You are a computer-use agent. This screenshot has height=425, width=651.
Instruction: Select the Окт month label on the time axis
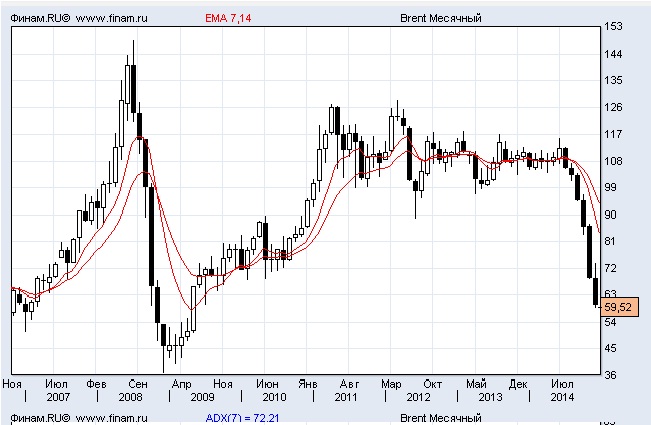tap(433, 384)
